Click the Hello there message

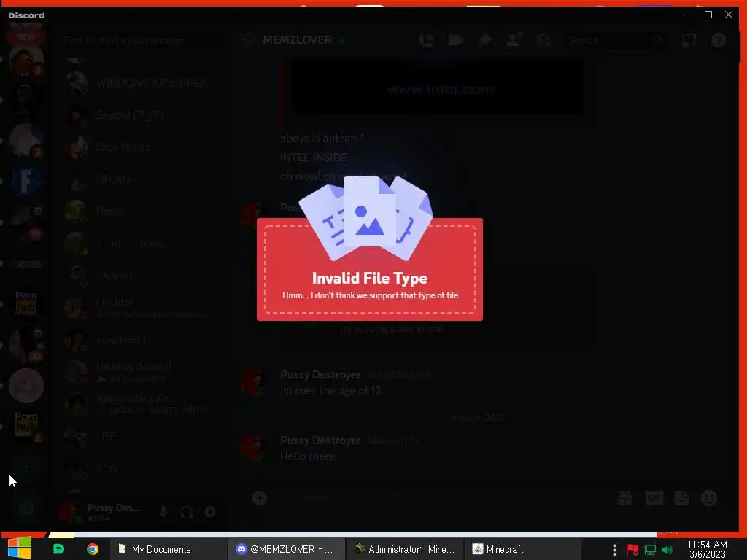[x=307, y=456]
